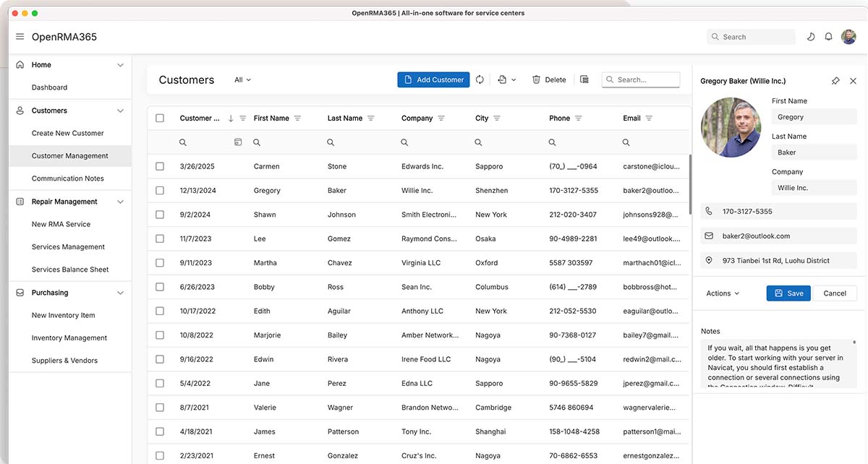
Task: Open the column chooser icon
Action: [x=584, y=80]
